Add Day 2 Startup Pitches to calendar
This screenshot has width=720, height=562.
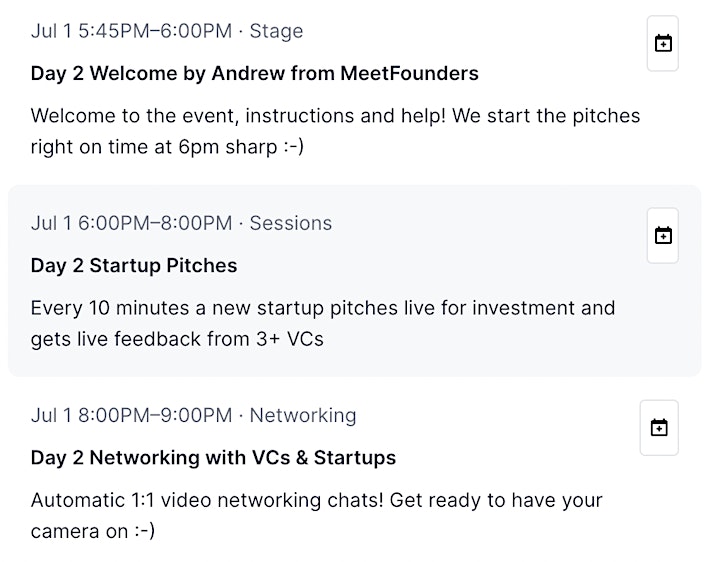coord(663,236)
